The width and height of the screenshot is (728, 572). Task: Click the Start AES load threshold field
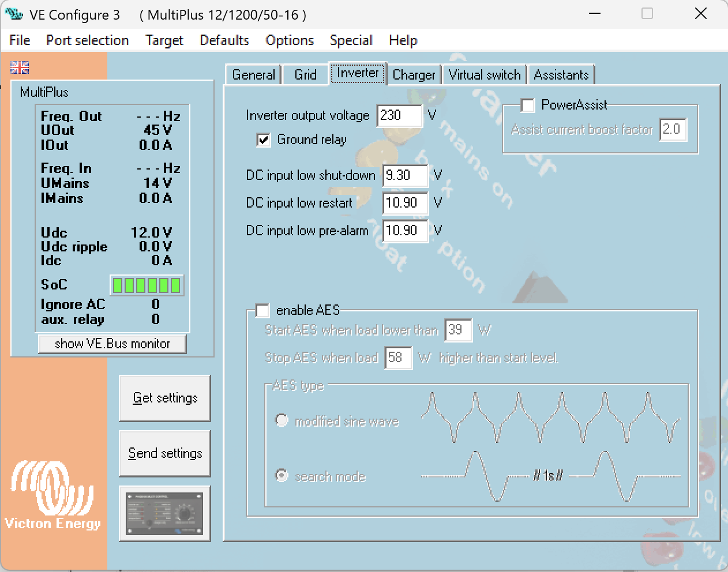(x=458, y=330)
